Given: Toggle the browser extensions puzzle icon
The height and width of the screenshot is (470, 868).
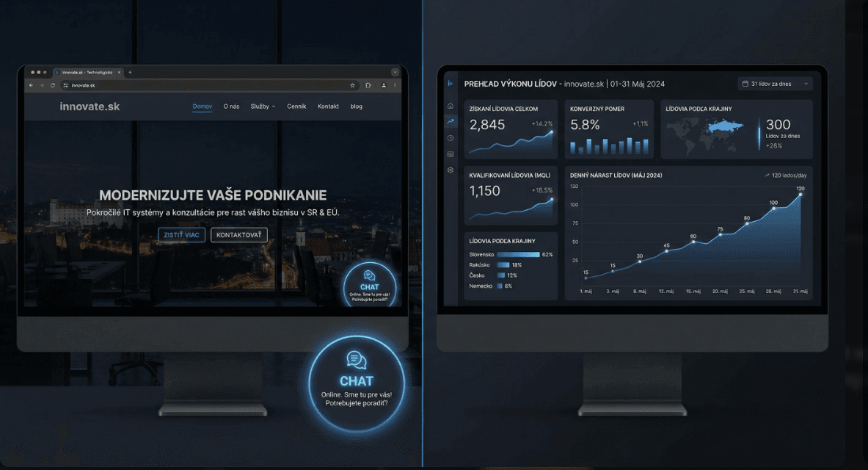Looking at the screenshot, I should point(368,86).
